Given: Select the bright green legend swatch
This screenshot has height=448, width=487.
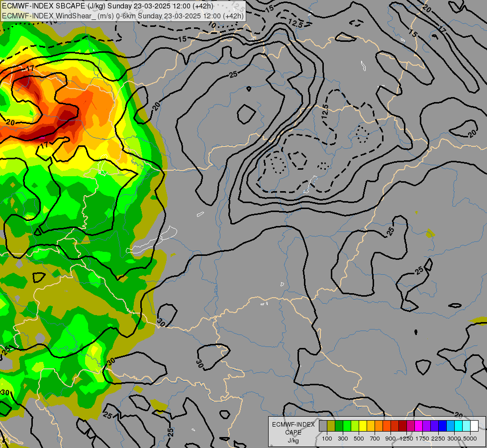Looking at the screenshot, I should pos(347,426).
